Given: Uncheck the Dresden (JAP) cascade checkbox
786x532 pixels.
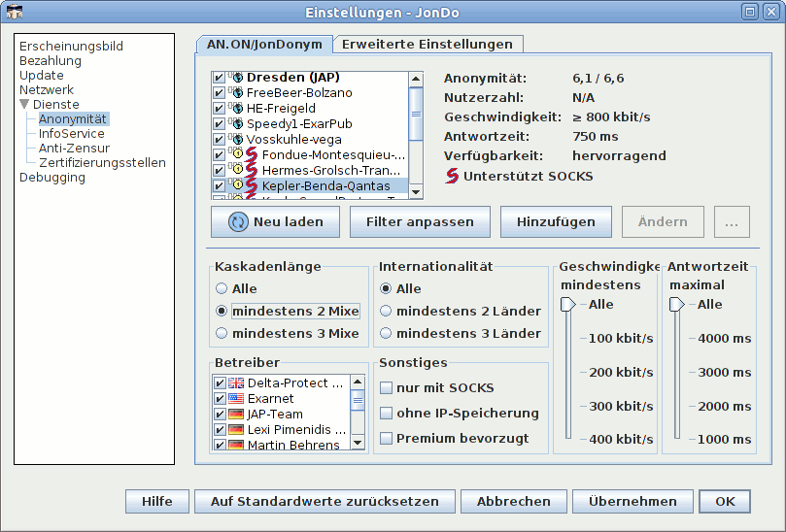Looking at the screenshot, I should tap(219, 78).
